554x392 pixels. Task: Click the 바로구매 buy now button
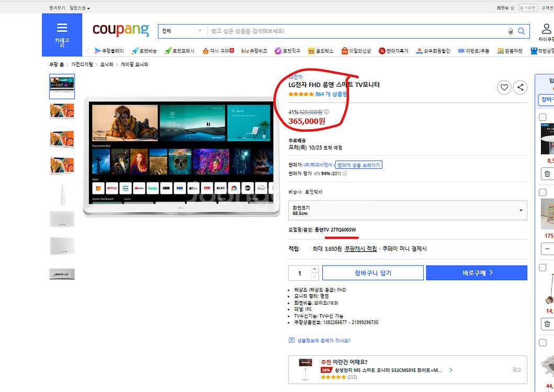[x=476, y=273]
